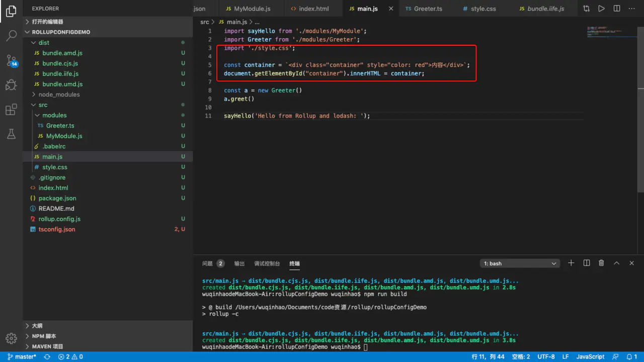The height and width of the screenshot is (362, 644).
Task: Add a new terminal with plus icon
Action: pos(571,263)
